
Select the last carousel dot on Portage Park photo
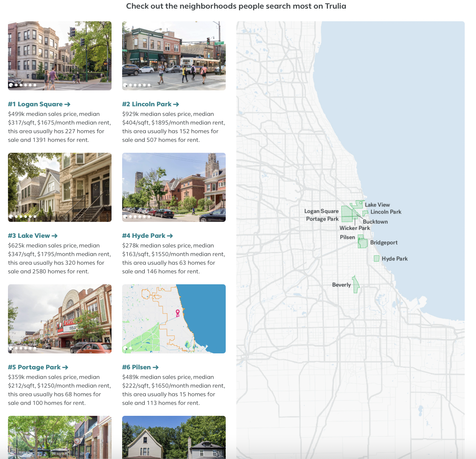[x=35, y=348]
